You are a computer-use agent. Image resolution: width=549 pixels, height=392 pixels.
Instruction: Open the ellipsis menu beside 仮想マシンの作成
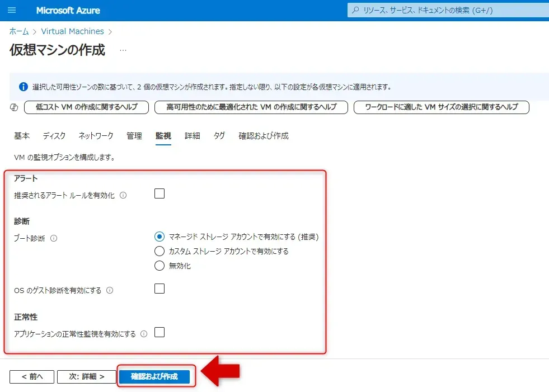[x=123, y=50]
